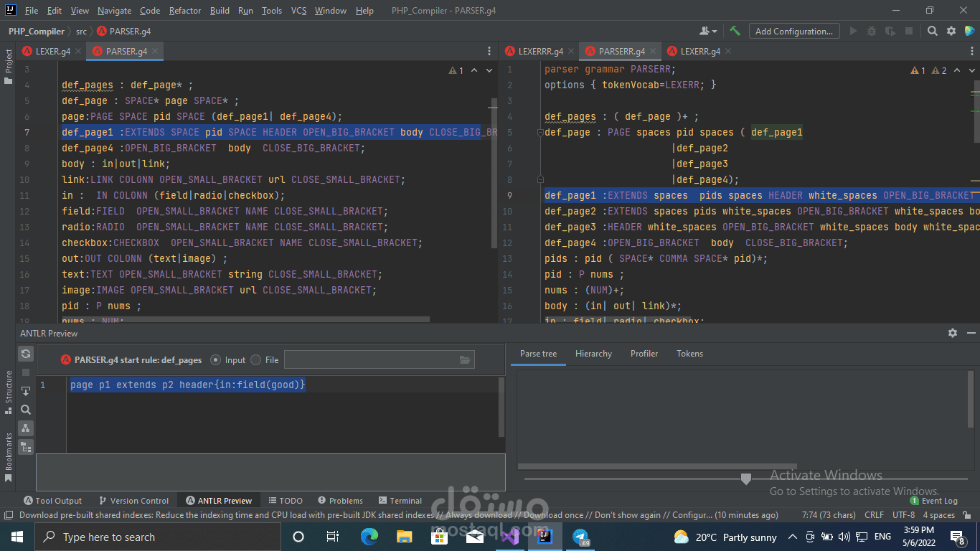Collapse the def_page rule fold marker
The width and height of the screenshot is (980, 551).
(x=540, y=133)
